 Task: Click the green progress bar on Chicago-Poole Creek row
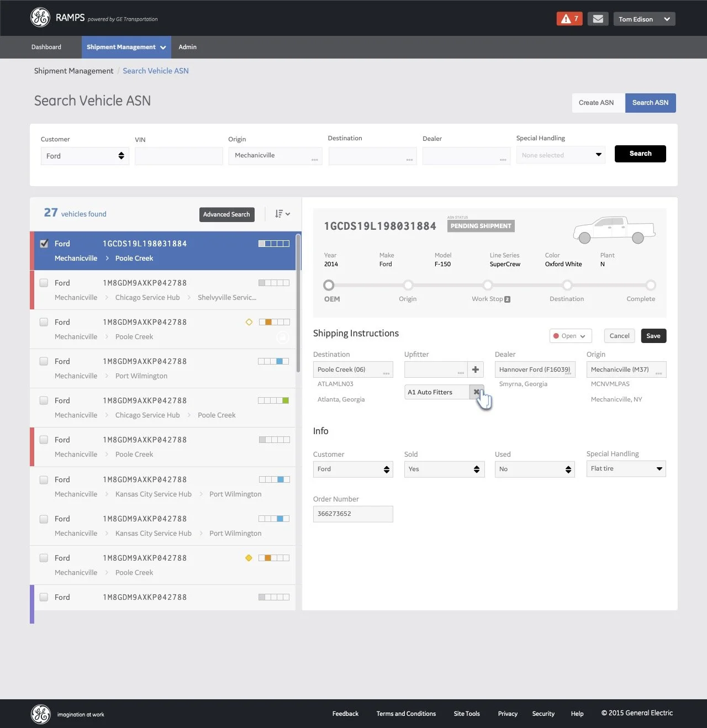pyautogui.click(x=274, y=400)
